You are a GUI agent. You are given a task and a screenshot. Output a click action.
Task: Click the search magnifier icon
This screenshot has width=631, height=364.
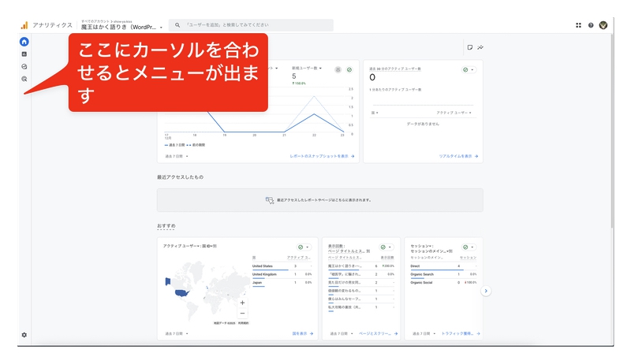[177, 25]
